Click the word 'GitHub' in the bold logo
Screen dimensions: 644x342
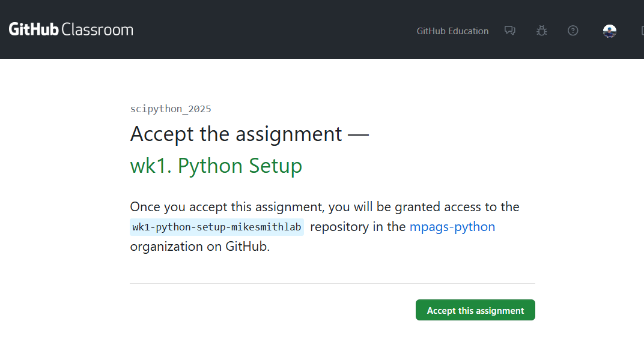tap(34, 29)
